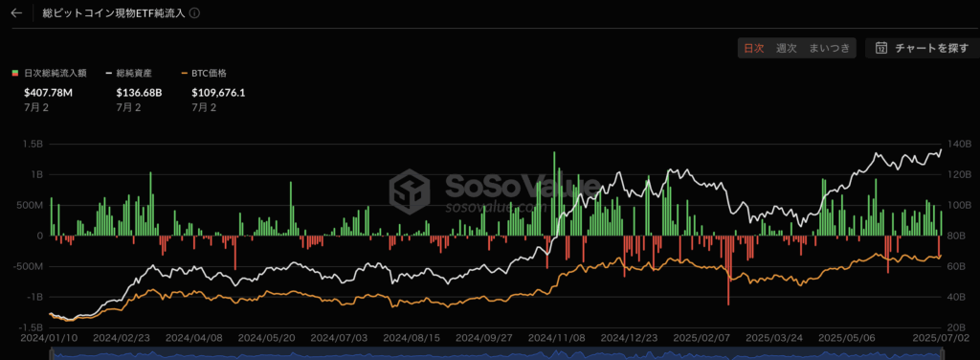The width and height of the screenshot is (980, 360).
Task: Click the チャートを探す button
Action: point(922,48)
